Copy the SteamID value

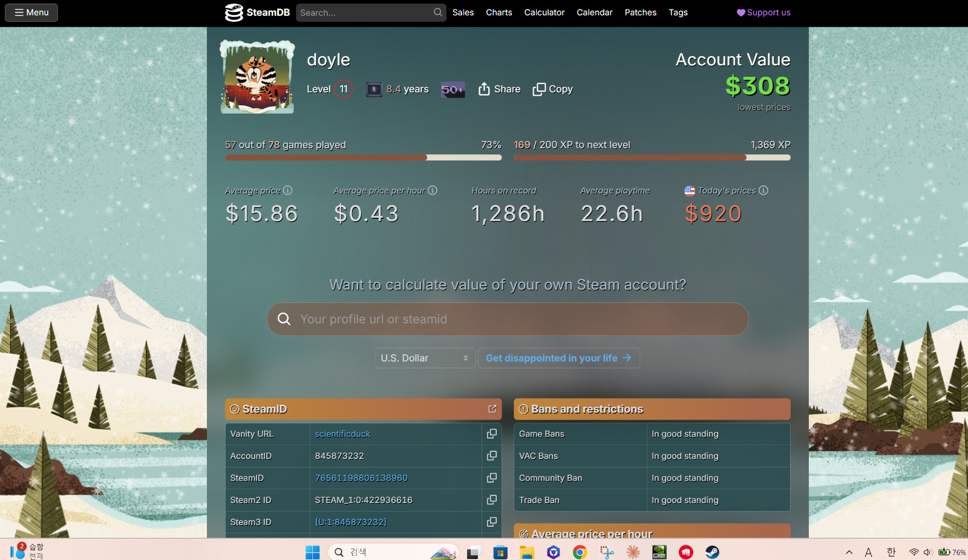click(492, 478)
